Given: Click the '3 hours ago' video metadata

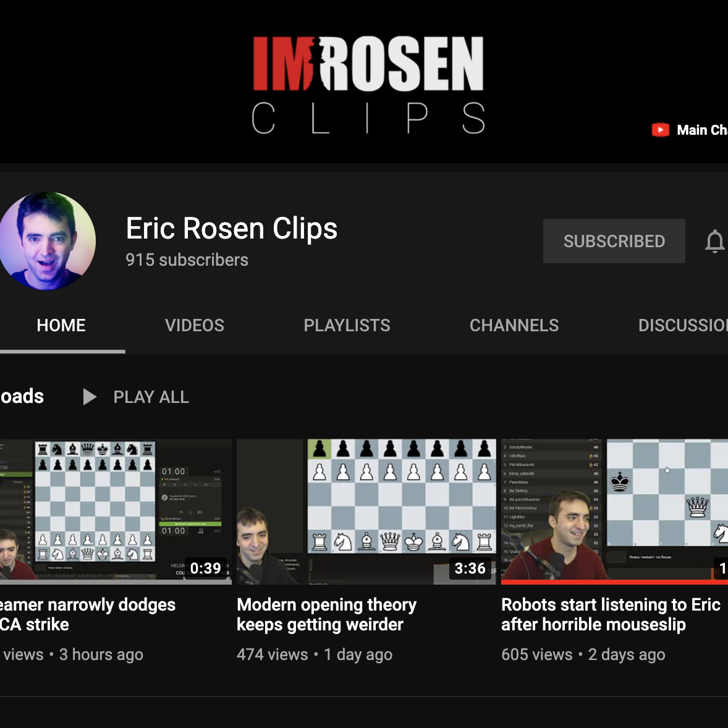Looking at the screenshot, I should coord(101,654).
